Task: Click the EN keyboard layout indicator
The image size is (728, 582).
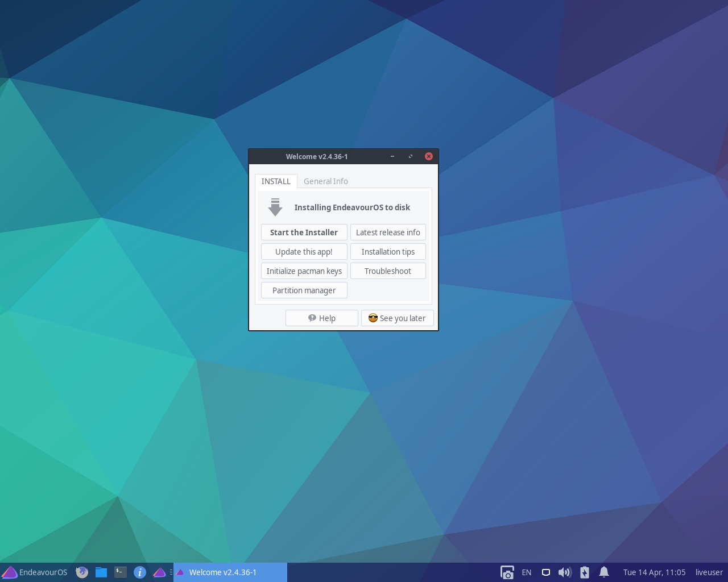Action: 527,572
